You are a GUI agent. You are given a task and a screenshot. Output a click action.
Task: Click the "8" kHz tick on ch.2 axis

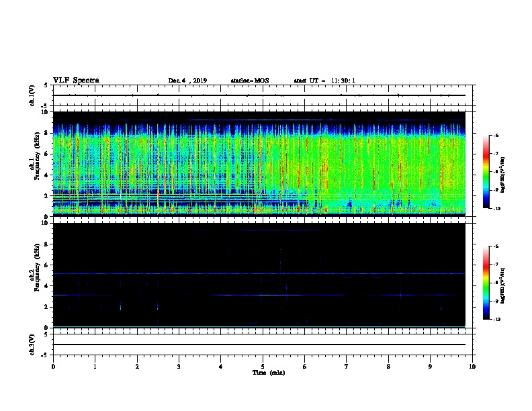(x=47, y=244)
